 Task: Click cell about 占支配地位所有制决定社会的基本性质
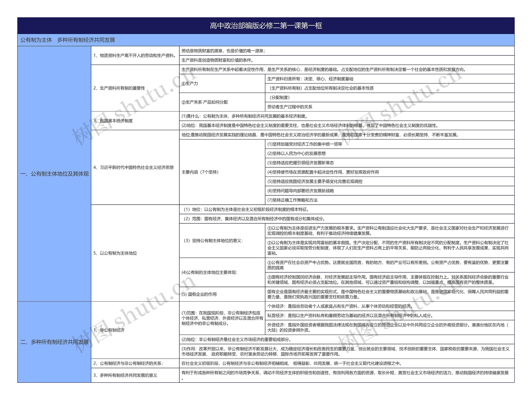390,88
